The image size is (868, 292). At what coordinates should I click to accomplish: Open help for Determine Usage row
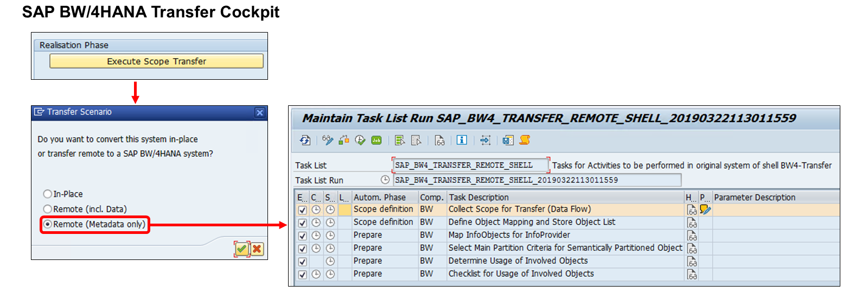[x=692, y=261]
